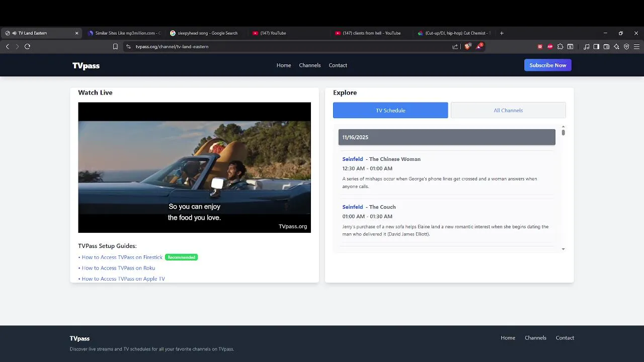Click the green Recommended badge

tap(181, 257)
